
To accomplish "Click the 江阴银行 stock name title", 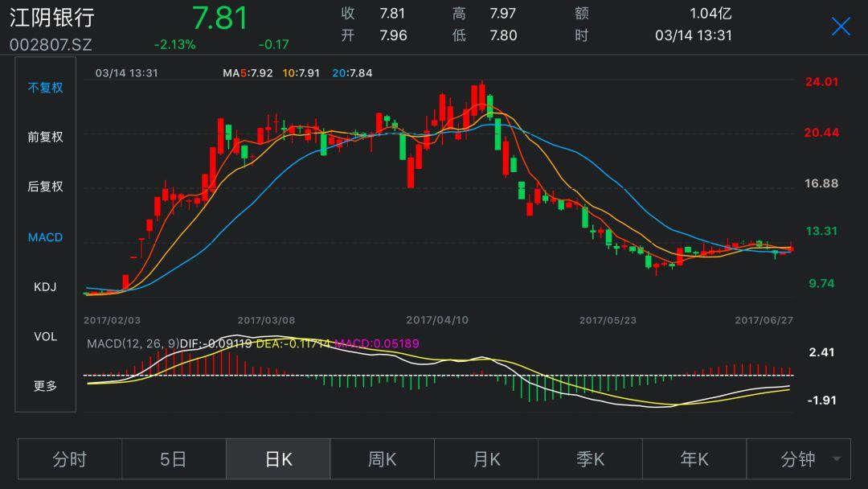I will (x=52, y=18).
